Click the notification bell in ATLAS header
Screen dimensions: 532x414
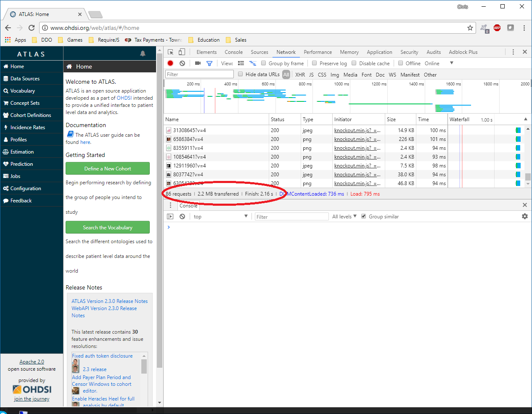(x=143, y=53)
